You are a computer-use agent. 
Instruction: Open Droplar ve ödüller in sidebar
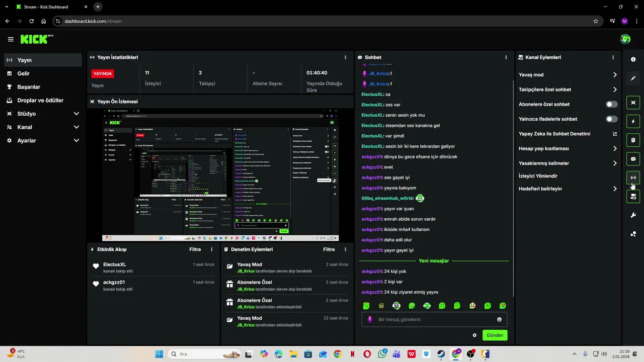click(x=43, y=100)
